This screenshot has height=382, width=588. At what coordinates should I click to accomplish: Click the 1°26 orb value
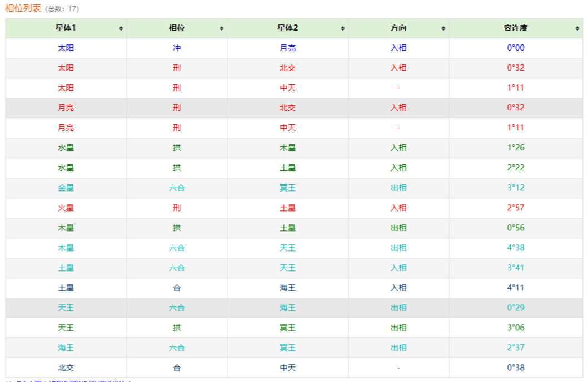point(515,148)
